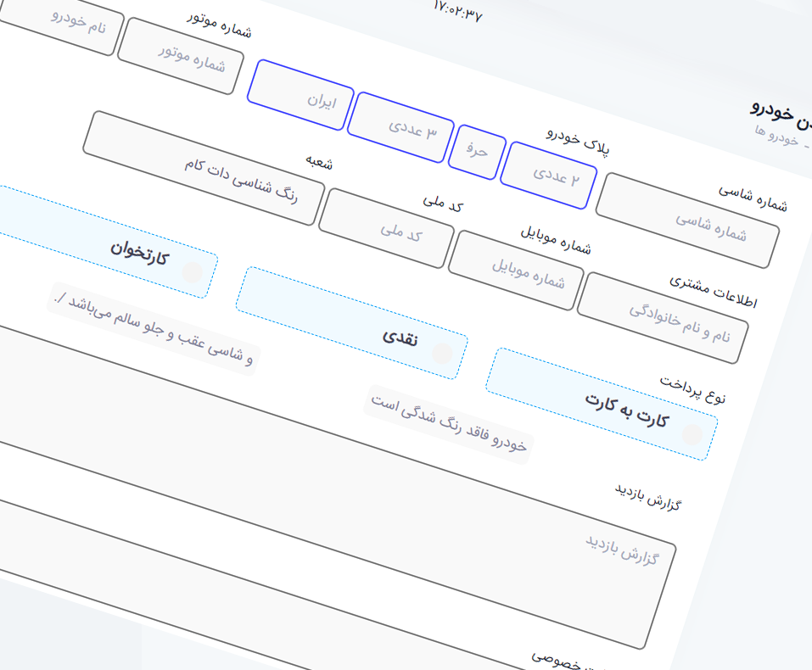The width and height of the screenshot is (812, 670).
Task: Click the خودرو ها breadcrumb link
Action: pos(776,135)
